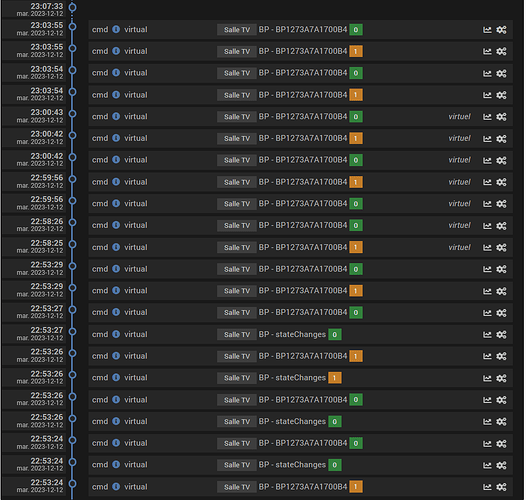Open history chart for 23:03:55 value 0 row
This screenshot has width=526, height=500.
pyautogui.click(x=487, y=30)
